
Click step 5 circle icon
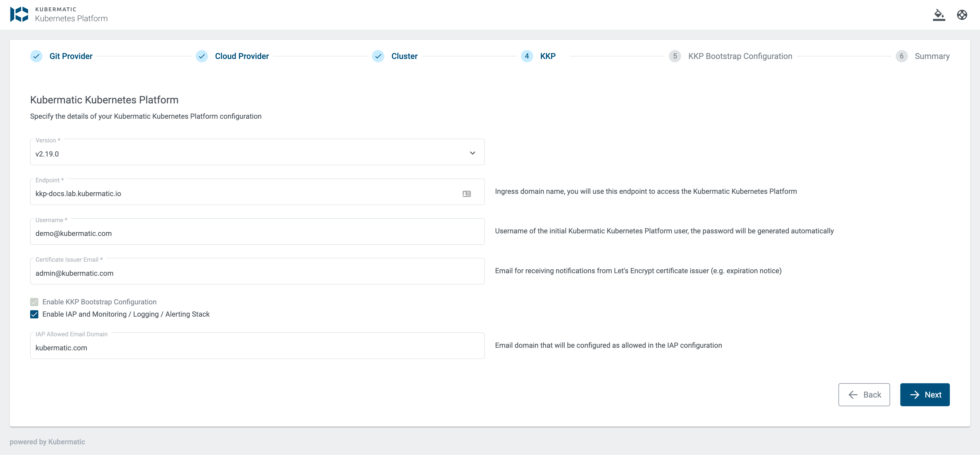tap(674, 56)
